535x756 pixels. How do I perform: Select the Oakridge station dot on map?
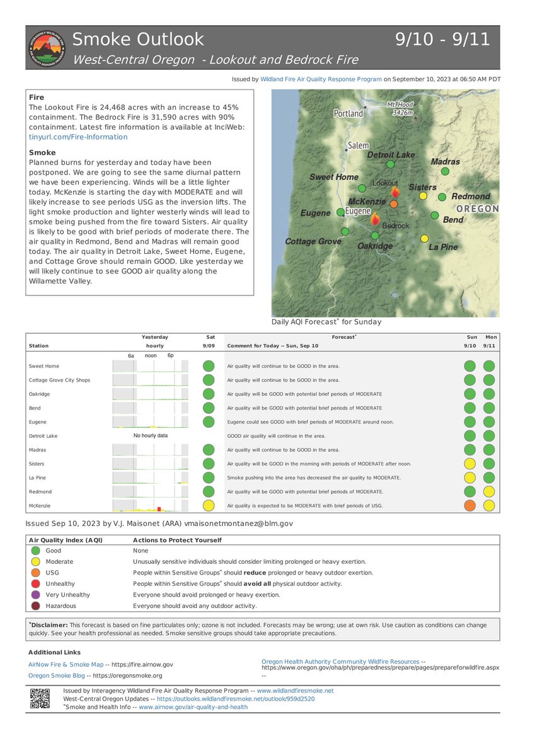(375, 235)
